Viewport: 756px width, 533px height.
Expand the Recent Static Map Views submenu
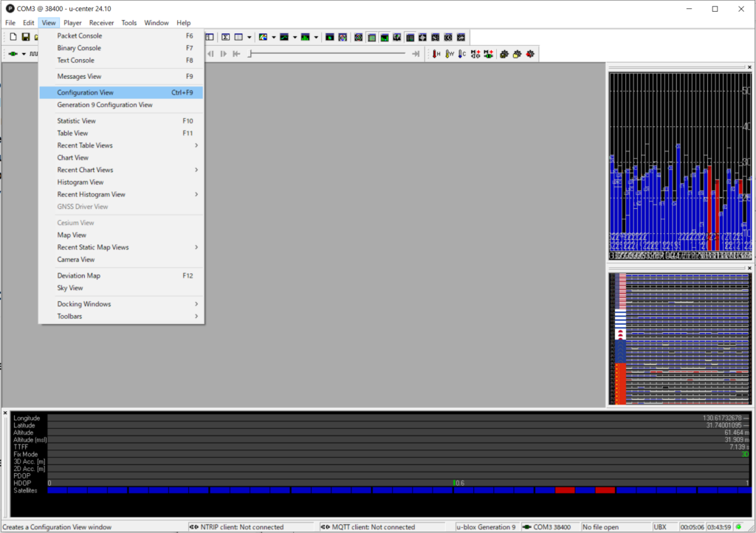(x=122, y=247)
